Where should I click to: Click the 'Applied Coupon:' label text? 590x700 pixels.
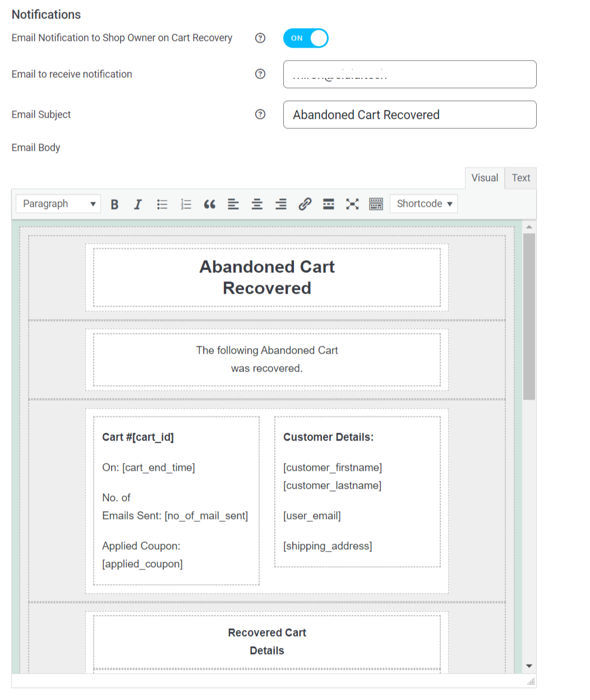[141, 546]
